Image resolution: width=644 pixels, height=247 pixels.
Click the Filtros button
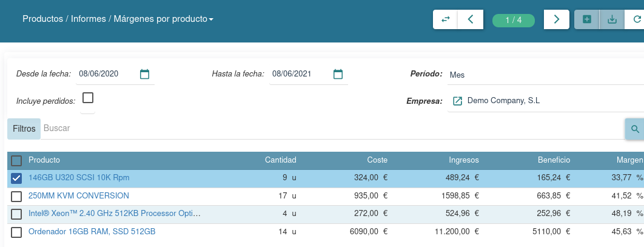24,129
